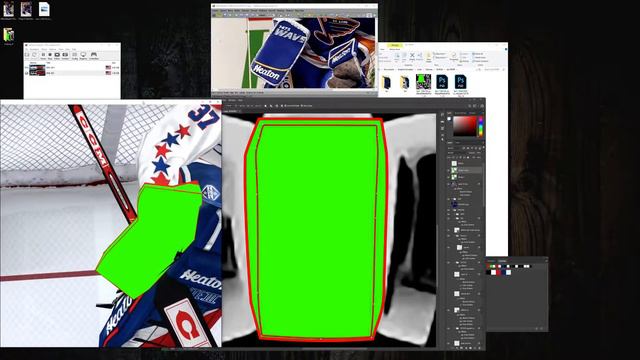
Task: Select the second folder in File Explorer
Action: pos(404,82)
